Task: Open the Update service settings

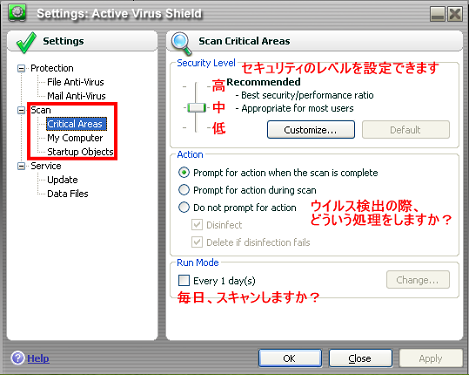Action: coord(62,180)
